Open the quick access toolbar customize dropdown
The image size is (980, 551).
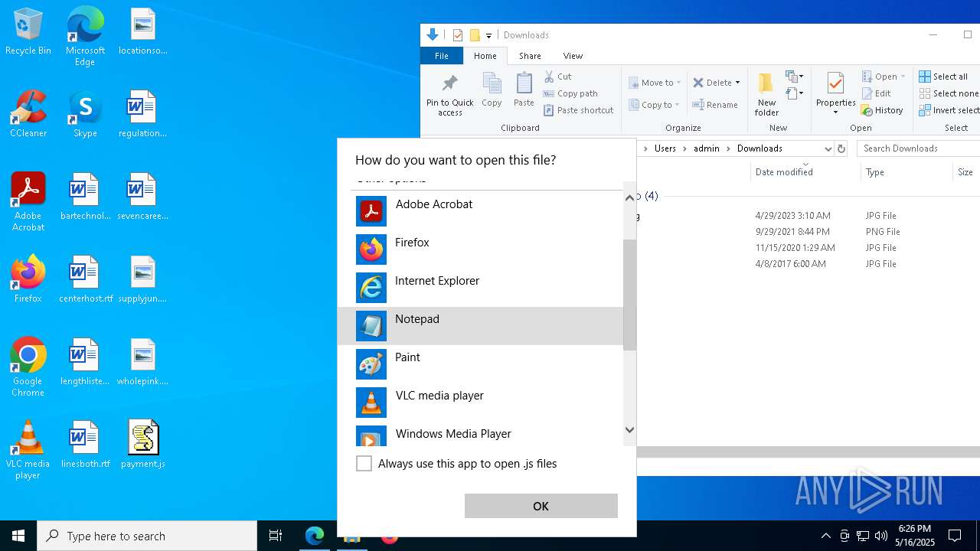click(x=488, y=35)
